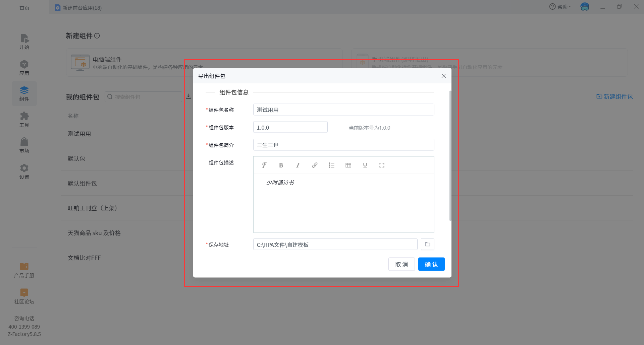Switch to the 首页 tab
Viewport: 644px width, 345px height.
click(24, 8)
